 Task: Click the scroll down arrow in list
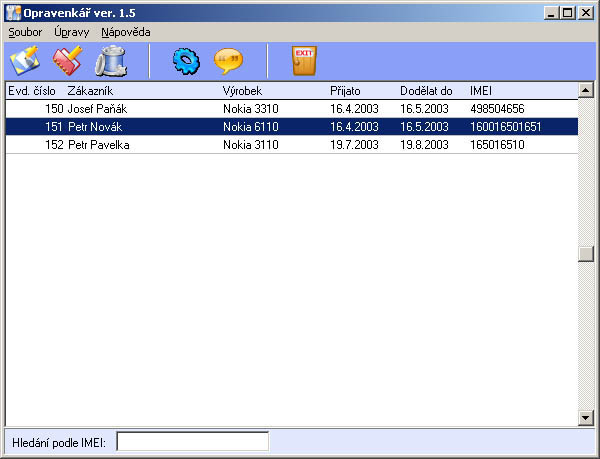586,417
